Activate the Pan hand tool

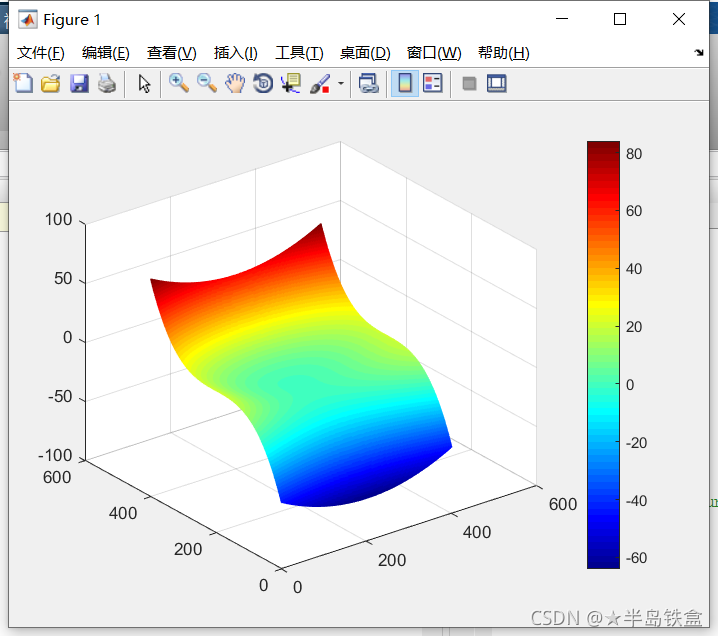coord(235,84)
